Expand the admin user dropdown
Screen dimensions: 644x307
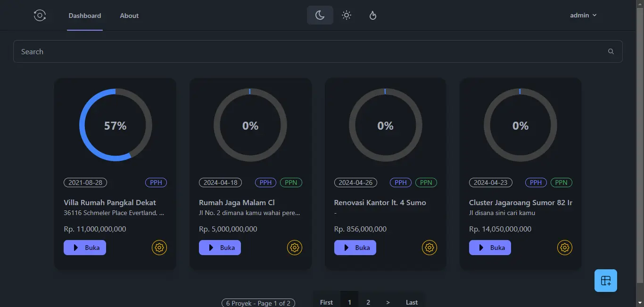[583, 16]
